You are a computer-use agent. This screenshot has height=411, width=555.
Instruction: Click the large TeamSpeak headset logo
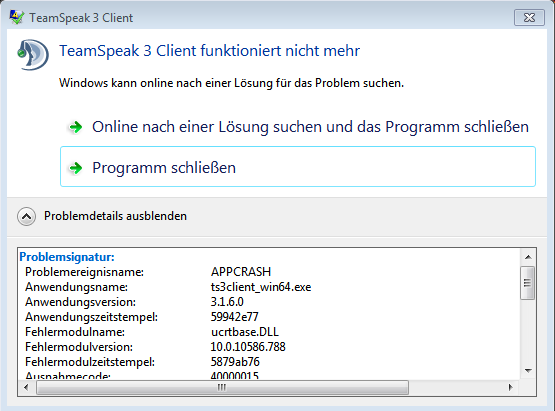point(33,55)
